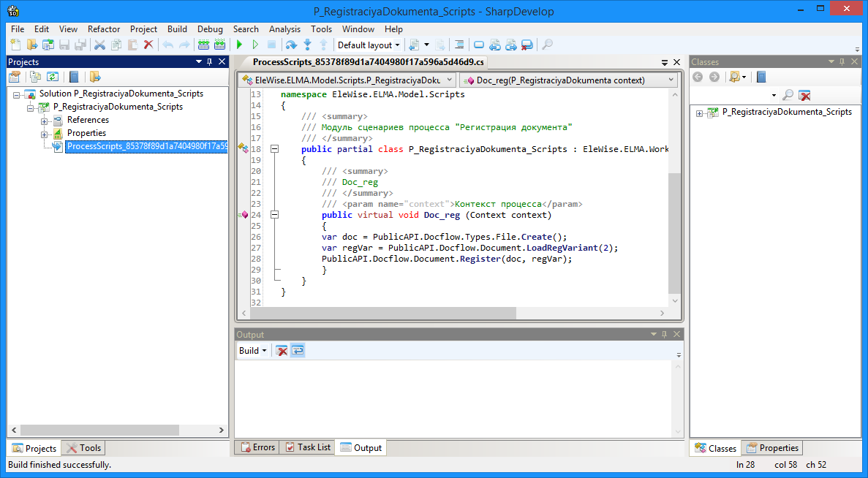Image resolution: width=868 pixels, height=478 pixels.
Task: Click the Step over debug icon
Action: click(291, 45)
